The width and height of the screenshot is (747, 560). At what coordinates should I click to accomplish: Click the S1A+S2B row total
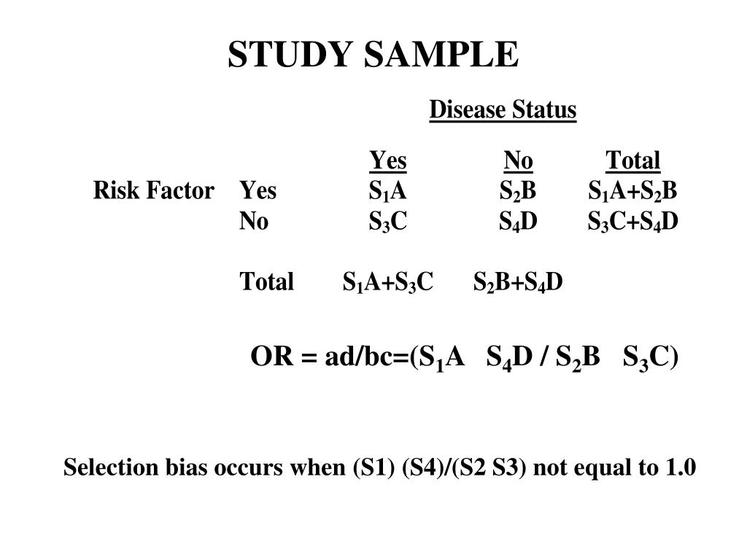(x=632, y=192)
